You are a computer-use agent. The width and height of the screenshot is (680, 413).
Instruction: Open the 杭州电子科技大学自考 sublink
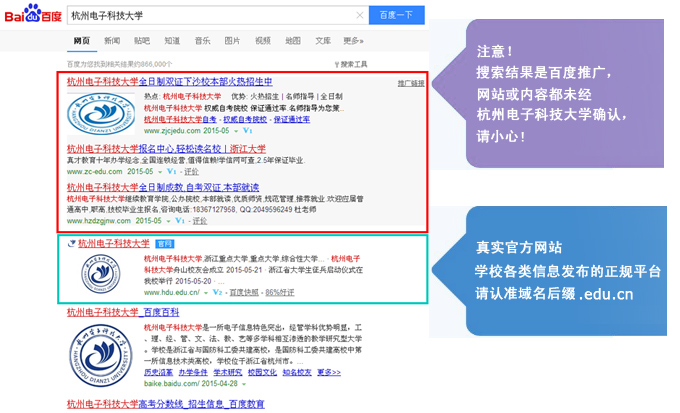pos(180,119)
